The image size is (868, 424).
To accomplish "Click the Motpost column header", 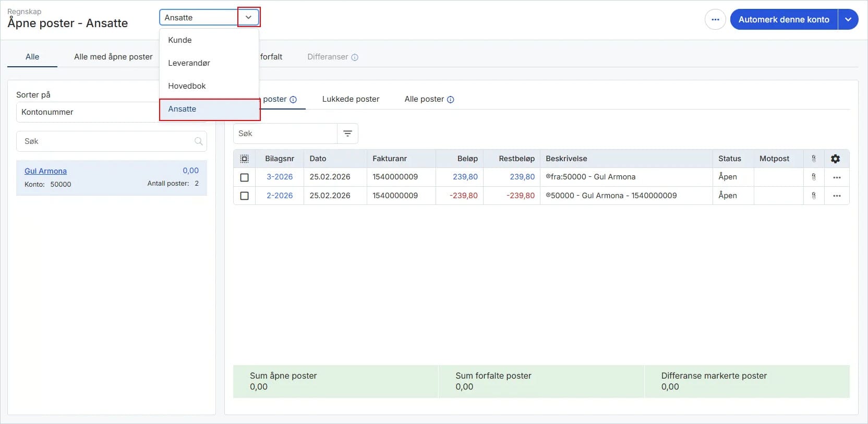I will (x=778, y=159).
